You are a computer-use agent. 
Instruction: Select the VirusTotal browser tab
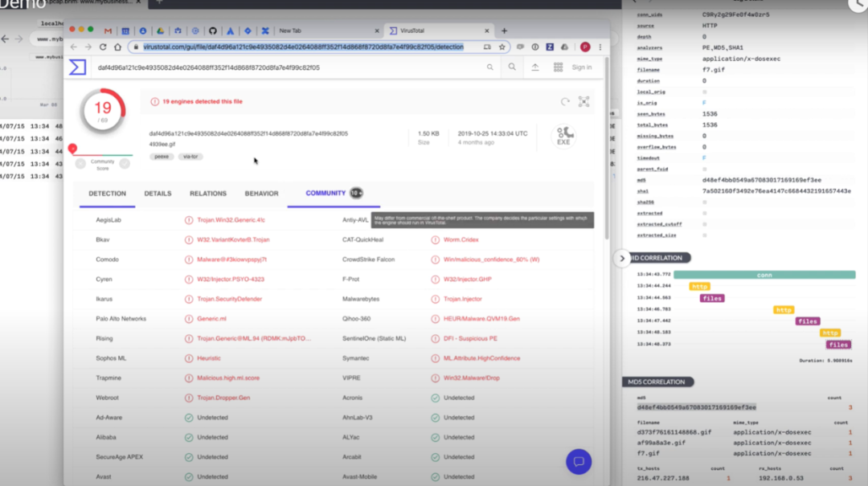pyautogui.click(x=439, y=31)
